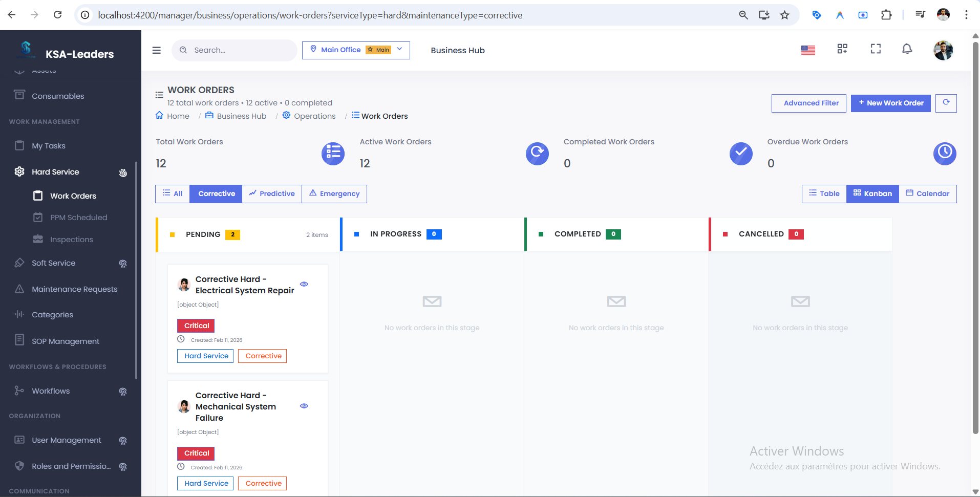Open the browser profile menu

[943, 14]
